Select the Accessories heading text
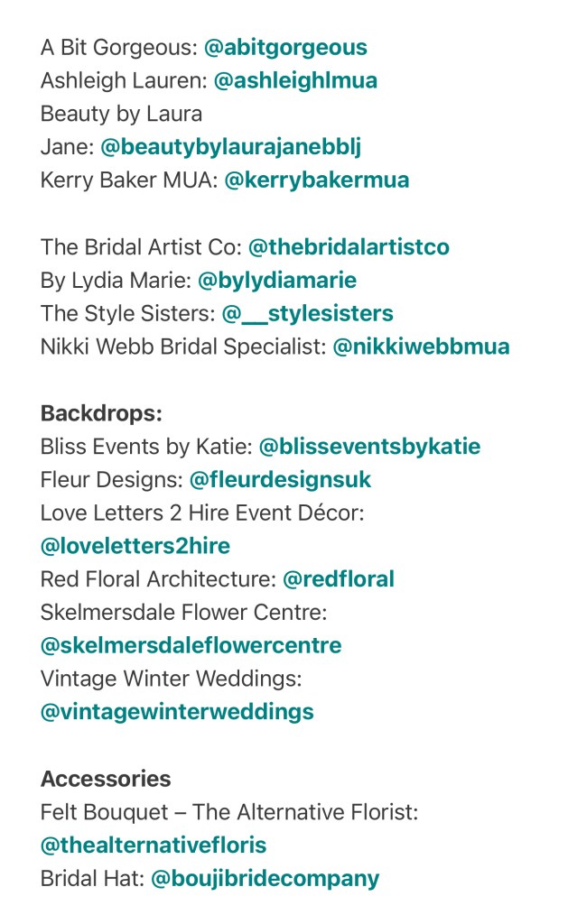Screen dimensions: 568x924 pos(106,779)
